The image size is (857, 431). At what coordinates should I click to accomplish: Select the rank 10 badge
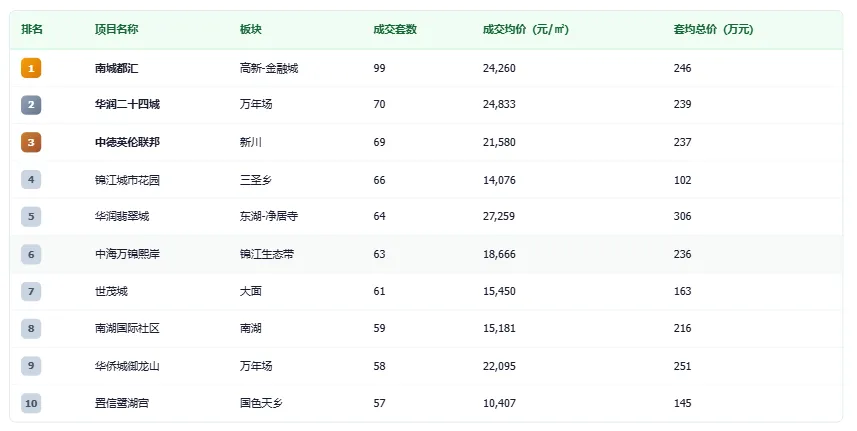tap(32, 402)
